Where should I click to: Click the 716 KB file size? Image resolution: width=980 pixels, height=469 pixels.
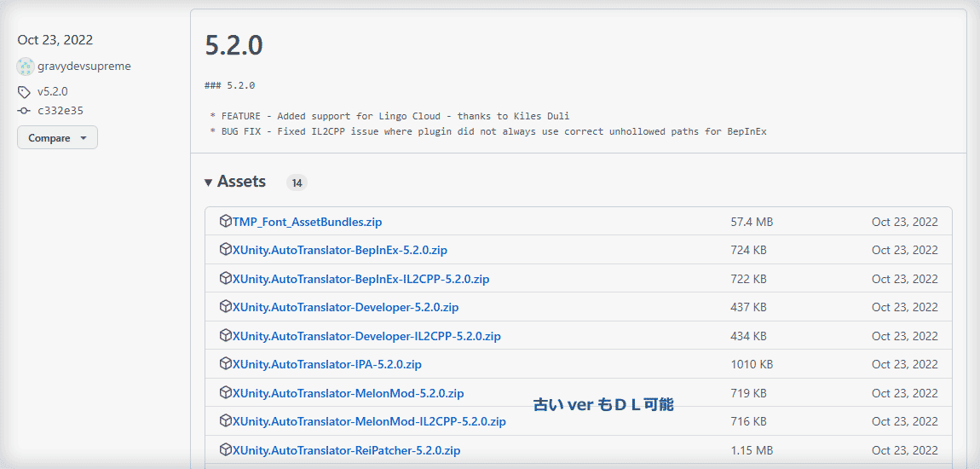click(x=749, y=421)
